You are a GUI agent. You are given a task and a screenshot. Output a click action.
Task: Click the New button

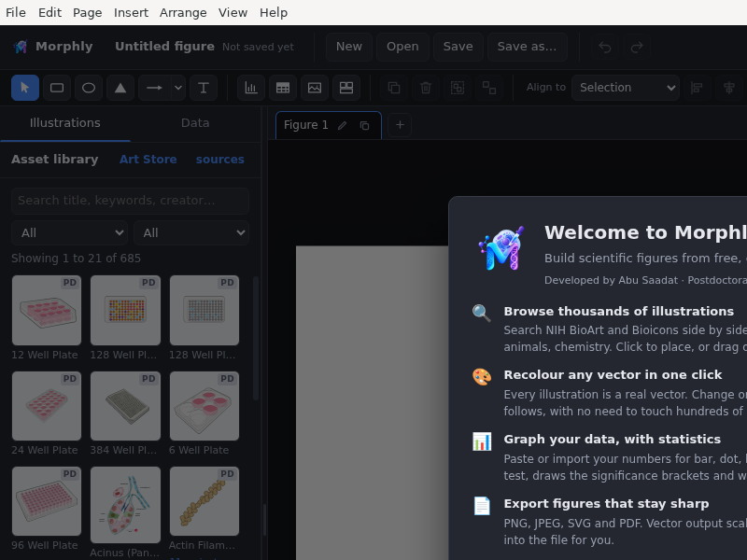pyautogui.click(x=349, y=47)
